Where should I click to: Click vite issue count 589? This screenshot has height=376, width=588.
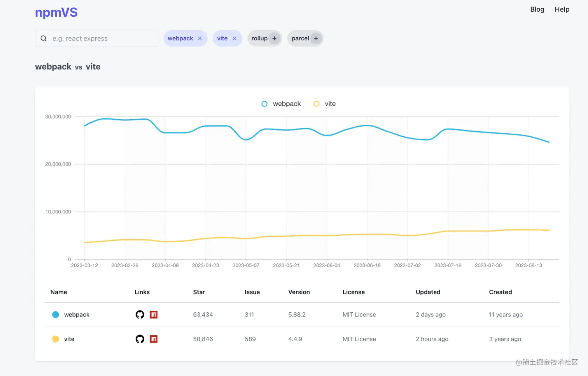point(250,339)
